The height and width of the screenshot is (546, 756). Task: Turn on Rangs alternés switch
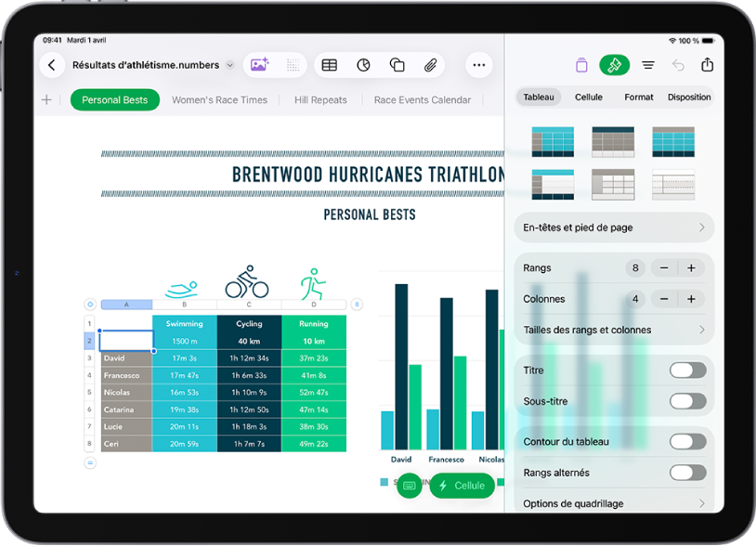(x=687, y=473)
